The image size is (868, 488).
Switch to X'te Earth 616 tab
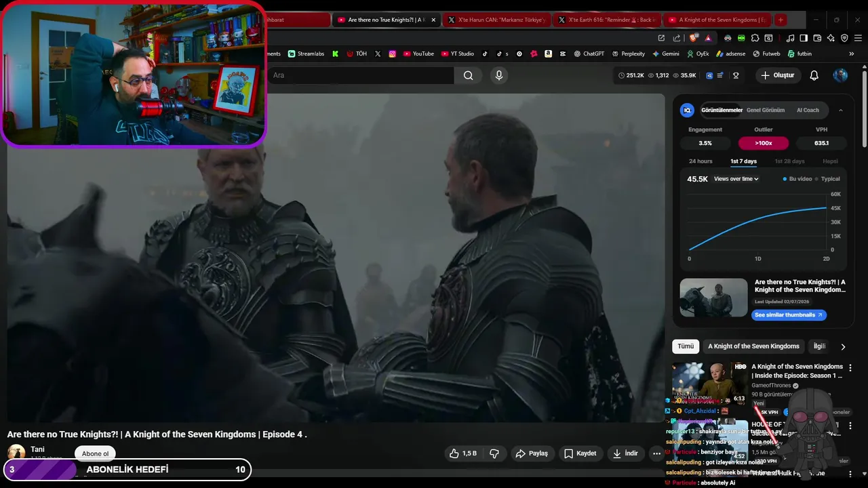coord(608,20)
